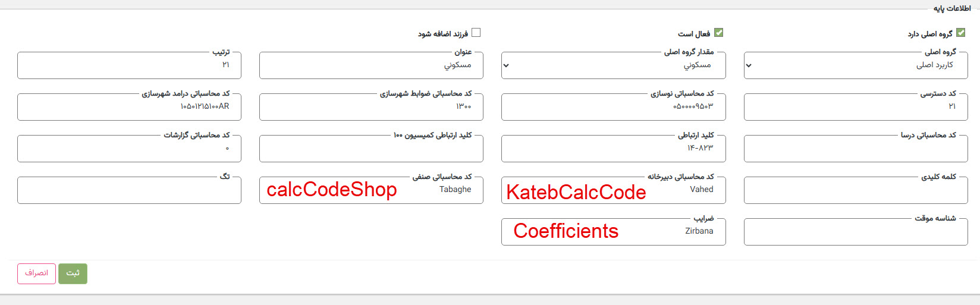Click the کد محاسباتی نوسازی field

(613, 107)
